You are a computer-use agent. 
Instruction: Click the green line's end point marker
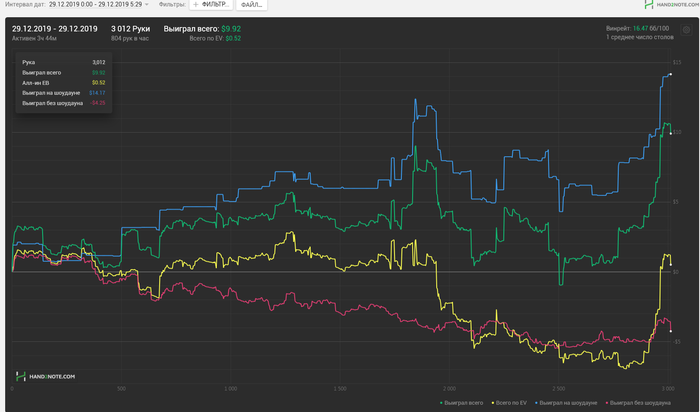click(671, 133)
